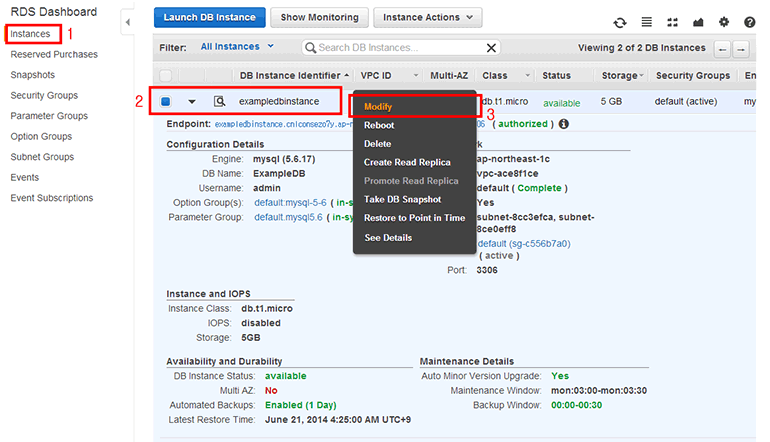
Task: Click the Show Monitoring button
Action: 319,18
